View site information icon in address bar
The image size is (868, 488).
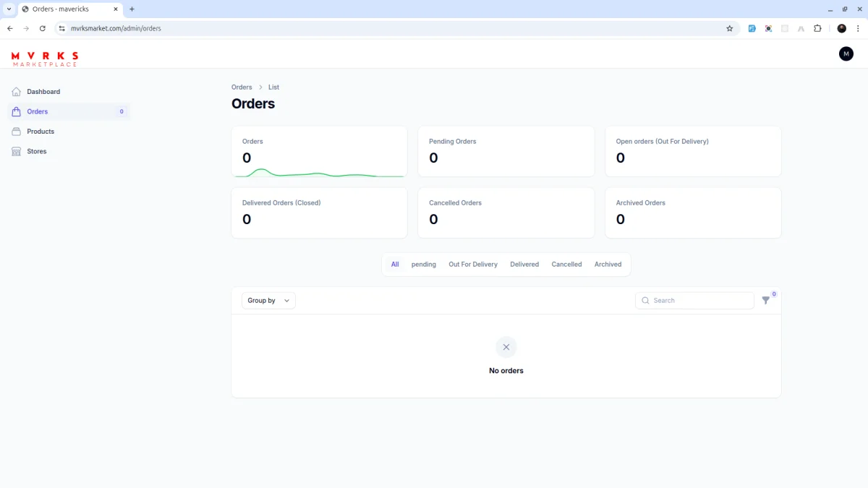[62, 28]
